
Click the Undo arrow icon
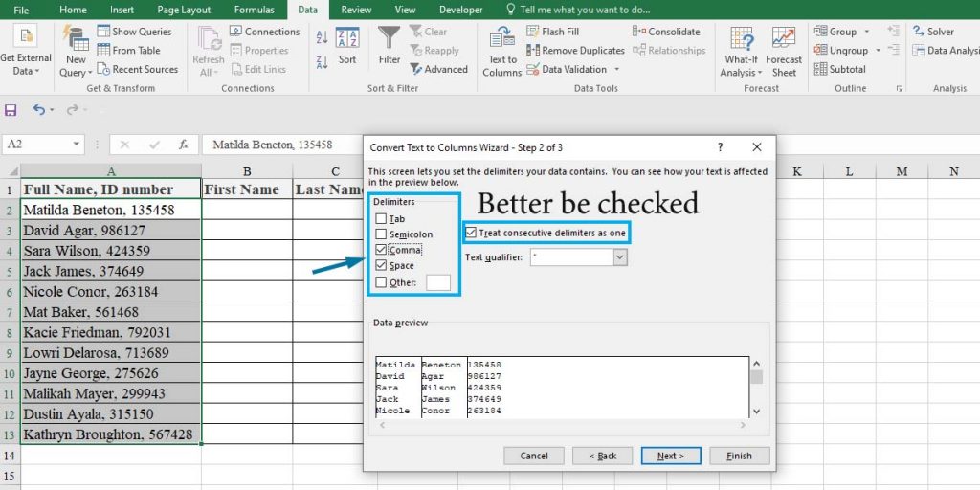(x=38, y=110)
